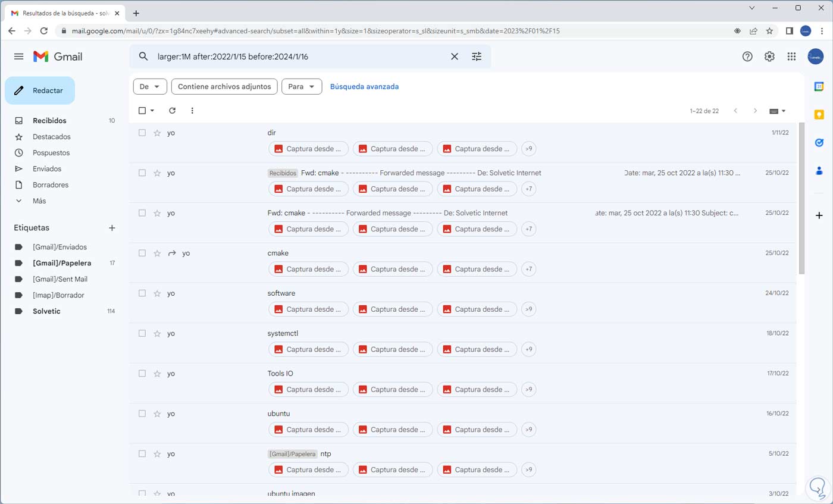Open the 'Para' filter dropdown
This screenshot has width=833, height=504.
coord(302,87)
